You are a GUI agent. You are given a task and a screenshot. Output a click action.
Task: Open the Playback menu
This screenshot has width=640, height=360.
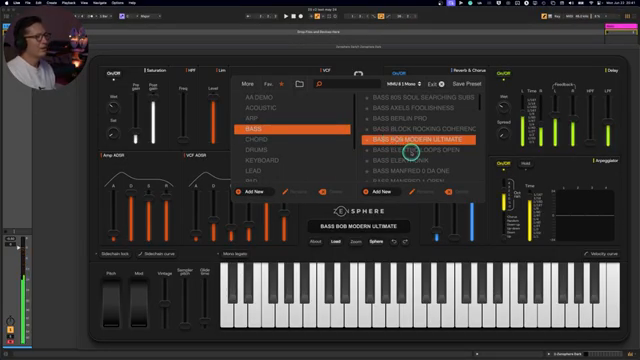point(69,3)
